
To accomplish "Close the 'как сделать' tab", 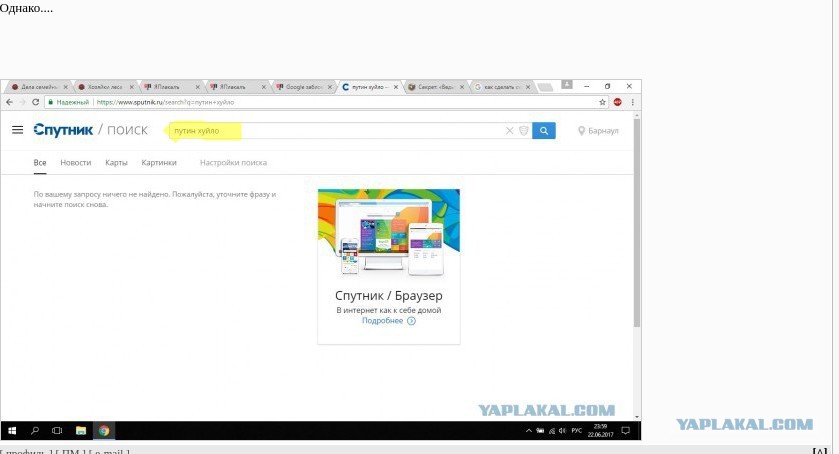I will pos(528,87).
